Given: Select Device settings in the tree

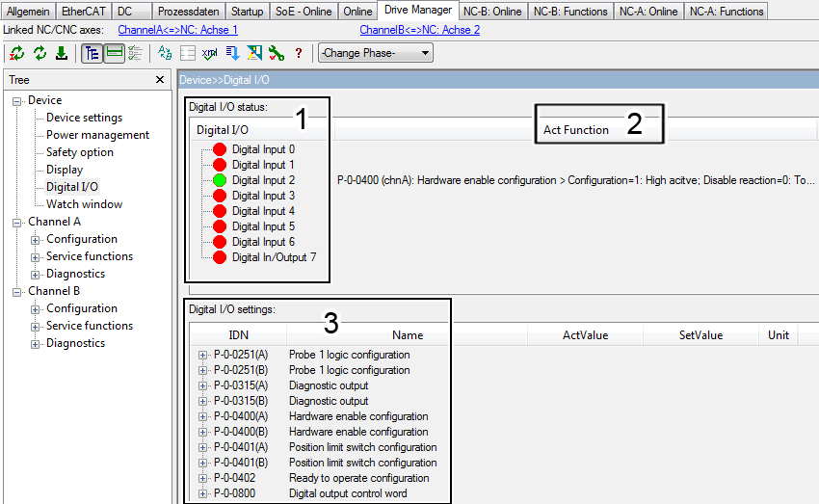Looking at the screenshot, I should click(84, 118).
